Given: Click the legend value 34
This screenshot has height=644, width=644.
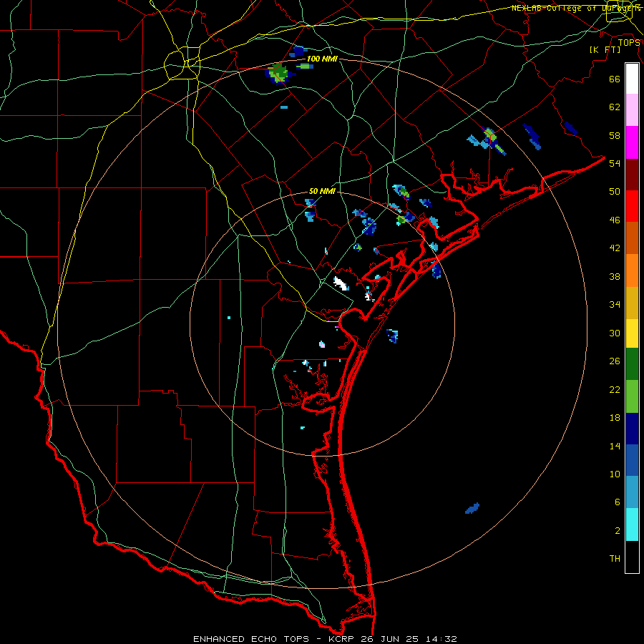Looking at the screenshot, I should 615,305.
